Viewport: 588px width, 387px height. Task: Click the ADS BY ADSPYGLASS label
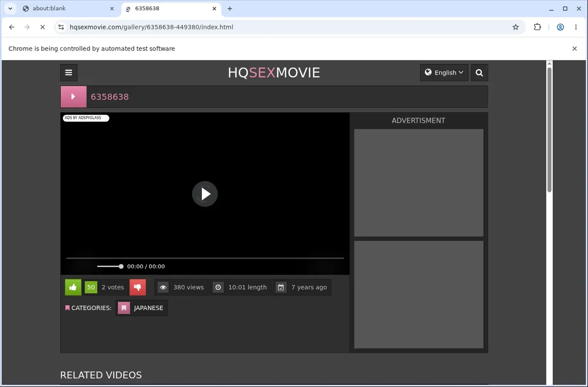click(86, 118)
